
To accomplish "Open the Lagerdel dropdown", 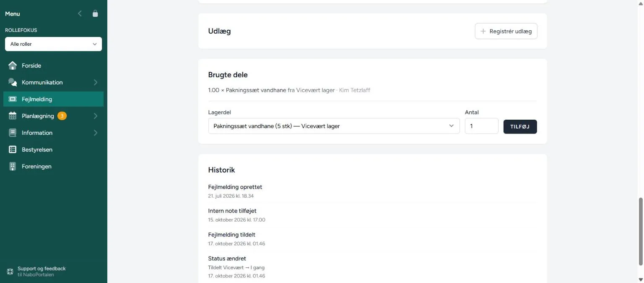I will [x=334, y=126].
